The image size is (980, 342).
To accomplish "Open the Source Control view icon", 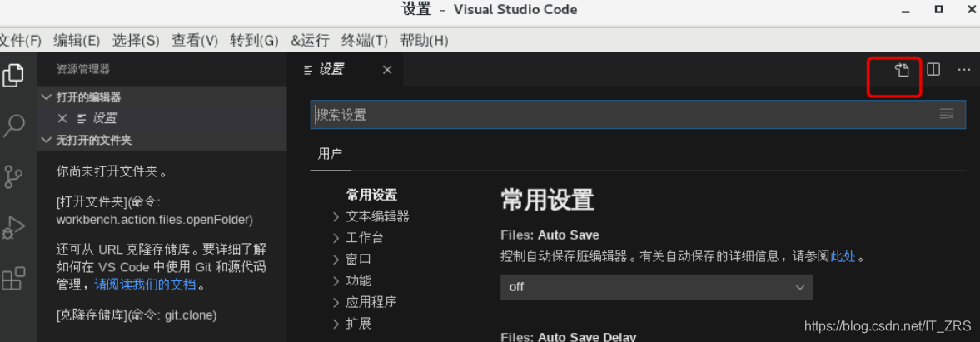I will 14,176.
